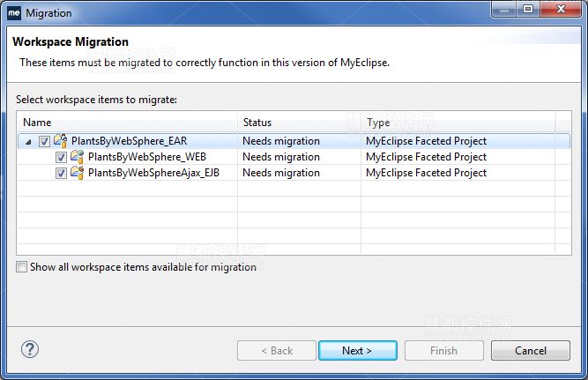Collapse the PlantsByWebSphere_EAR tree node
The height and width of the screenshot is (380, 588).
[28, 141]
